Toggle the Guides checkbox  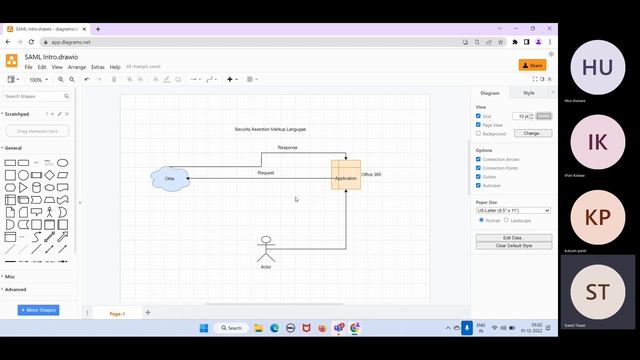478,177
